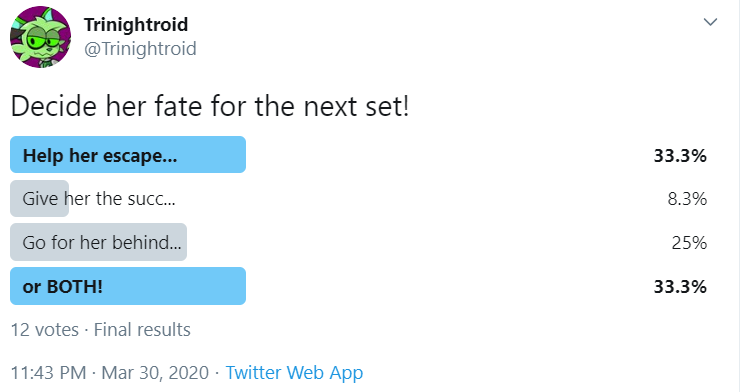Image resolution: width=744 pixels, height=392 pixels.
Task: Open the 11:43 PM timestamp
Action: click(48, 373)
